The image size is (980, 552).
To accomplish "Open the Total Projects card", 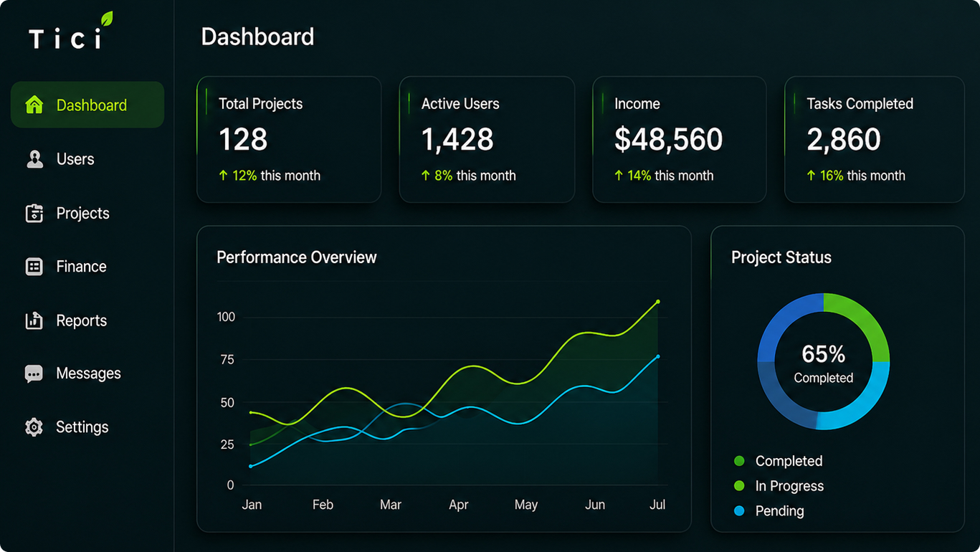I will coord(289,140).
